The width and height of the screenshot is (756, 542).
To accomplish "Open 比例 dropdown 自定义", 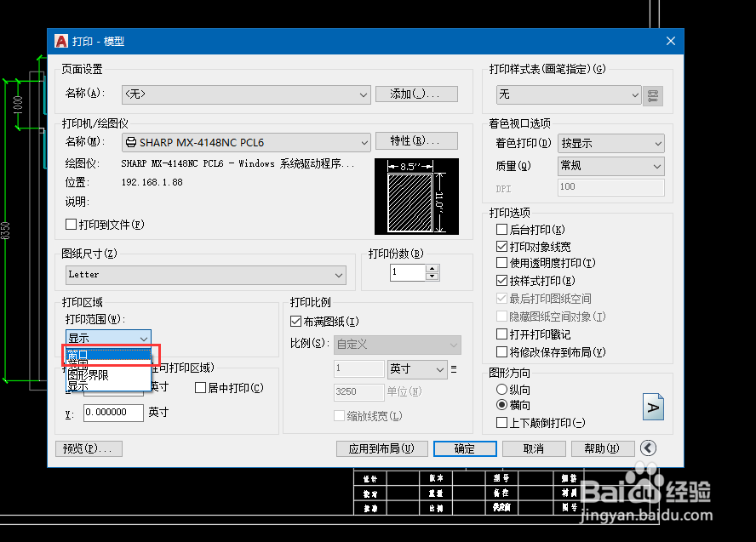I will (398, 345).
